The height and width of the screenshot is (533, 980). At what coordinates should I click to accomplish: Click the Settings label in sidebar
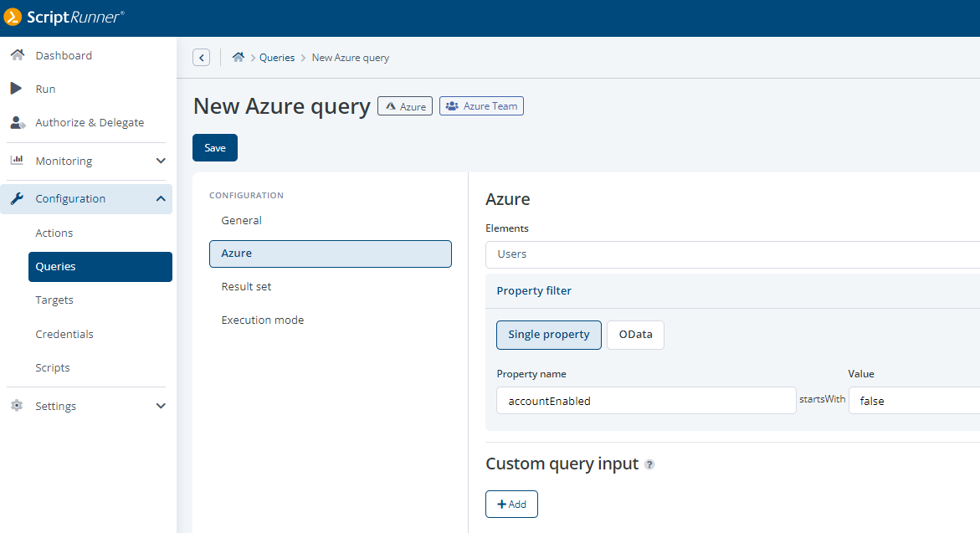click(55, 406)
